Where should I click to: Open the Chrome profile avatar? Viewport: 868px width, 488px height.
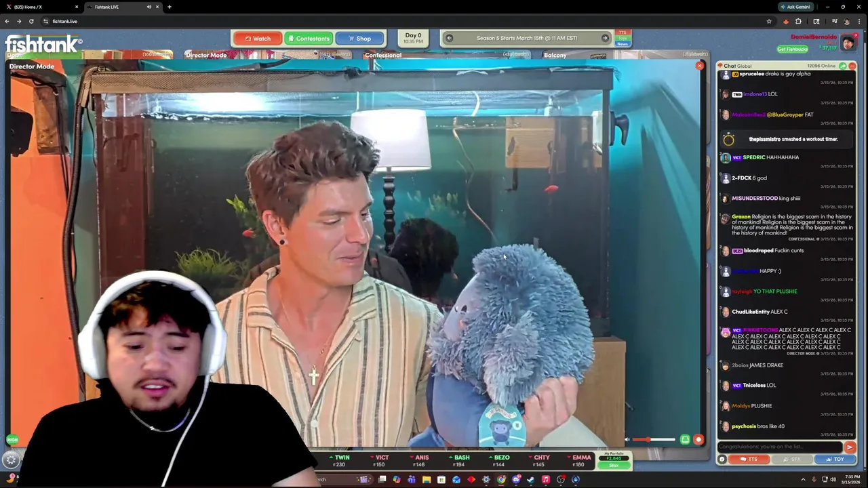tap(847, 21)
